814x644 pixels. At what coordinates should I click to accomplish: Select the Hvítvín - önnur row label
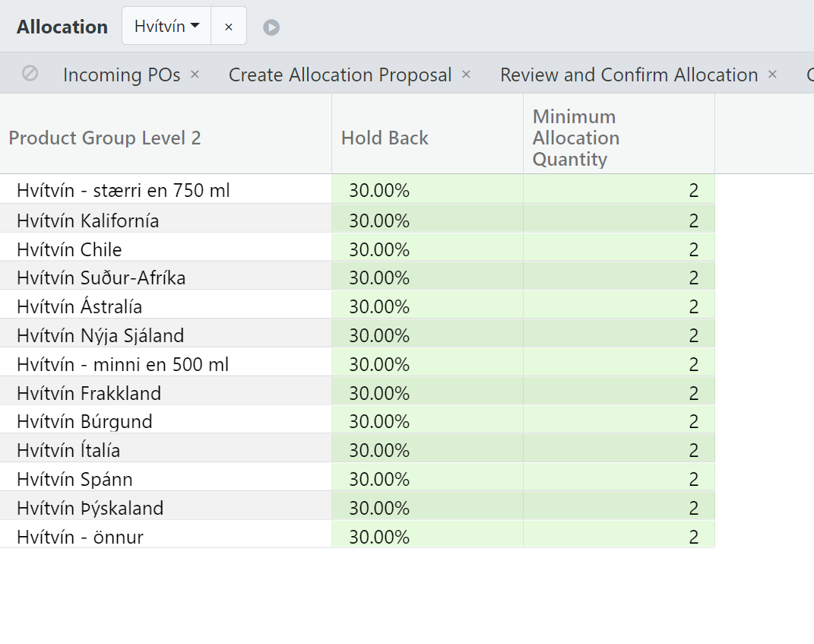80,537
